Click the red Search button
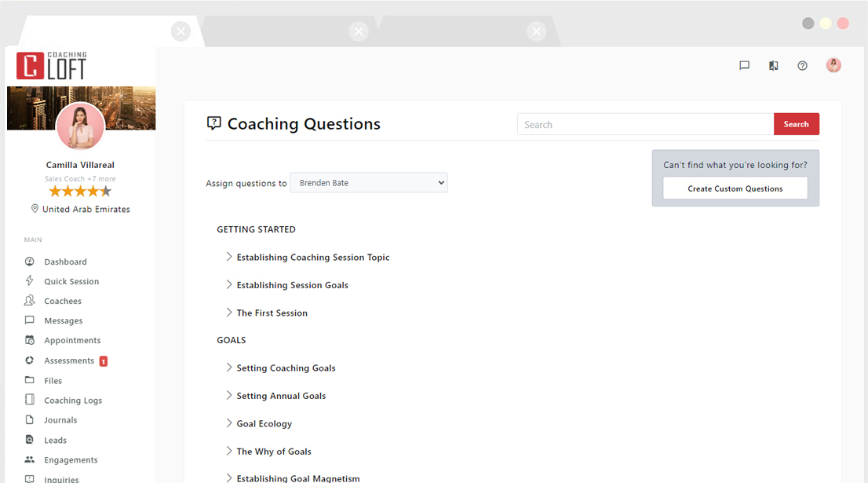 796,124
